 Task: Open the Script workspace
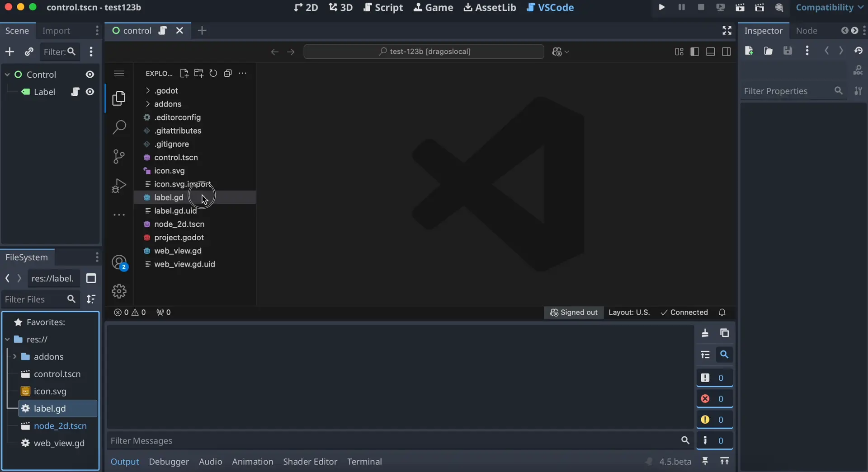click(383, 7)
